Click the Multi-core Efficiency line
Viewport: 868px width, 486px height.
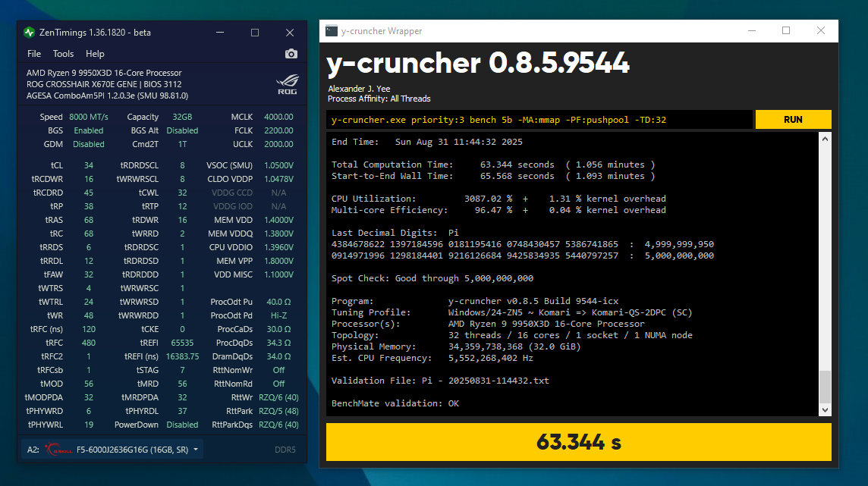click(498, 210)
